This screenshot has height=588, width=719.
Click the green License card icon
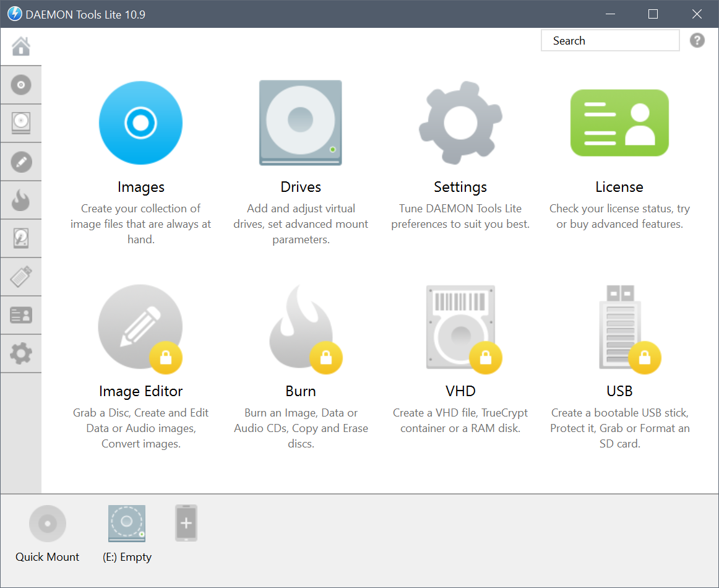(x=619, y=123)
